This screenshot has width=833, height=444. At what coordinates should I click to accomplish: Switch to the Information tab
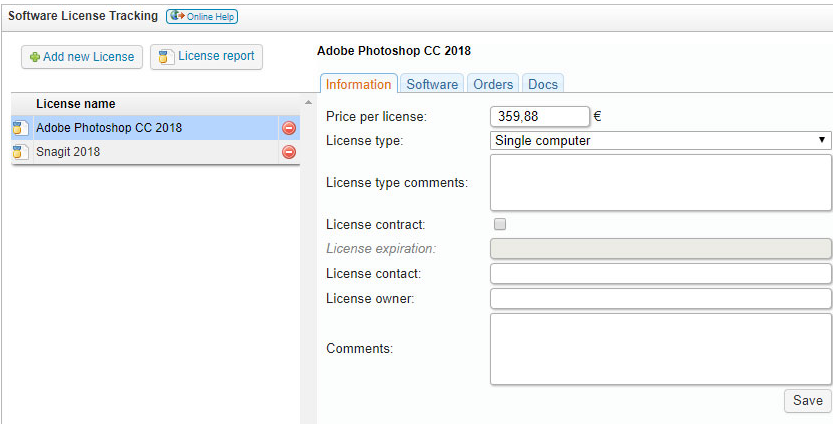click(359, 84)
